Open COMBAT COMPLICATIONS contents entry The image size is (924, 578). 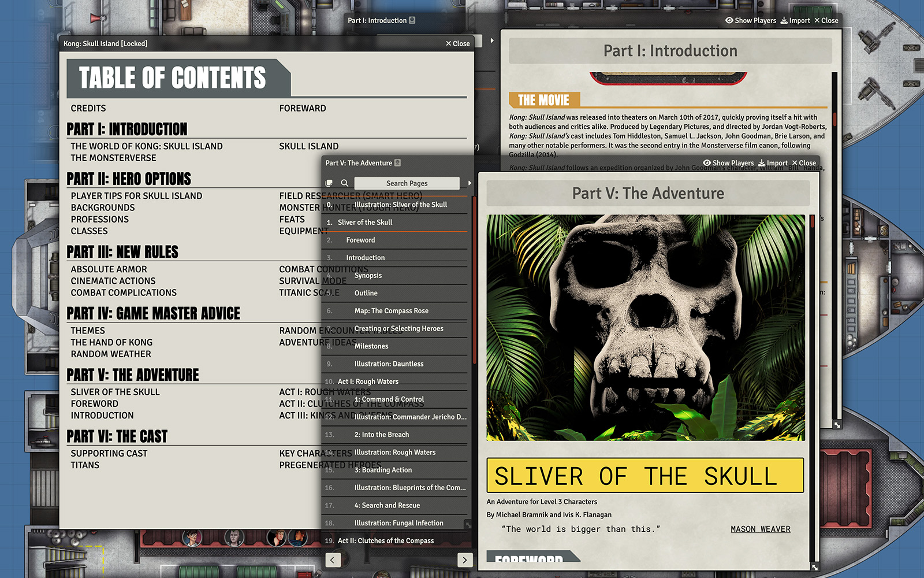pos(124,292)
